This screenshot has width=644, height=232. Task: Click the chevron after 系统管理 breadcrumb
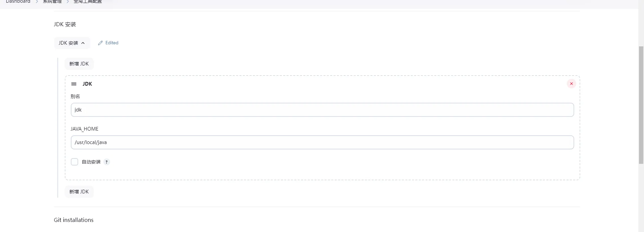pyautogui.click(x=67, y=2)
